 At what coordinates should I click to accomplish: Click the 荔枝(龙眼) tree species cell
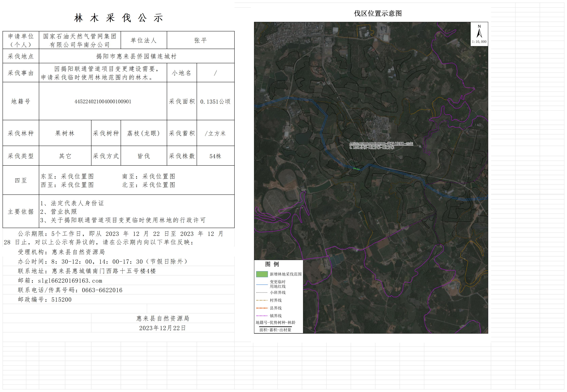[x=144, y=133]
